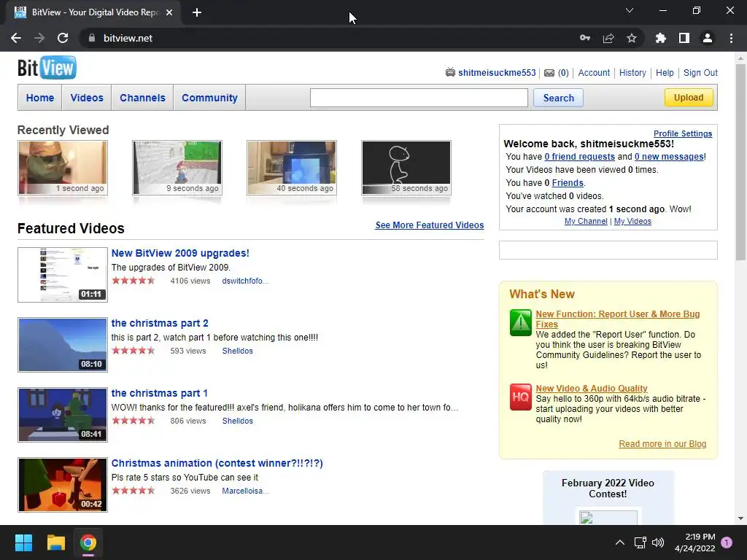Screen dimensions: 747x560
Task: Open Report User & More Bug Fixes article
Action: click(617, 319)
